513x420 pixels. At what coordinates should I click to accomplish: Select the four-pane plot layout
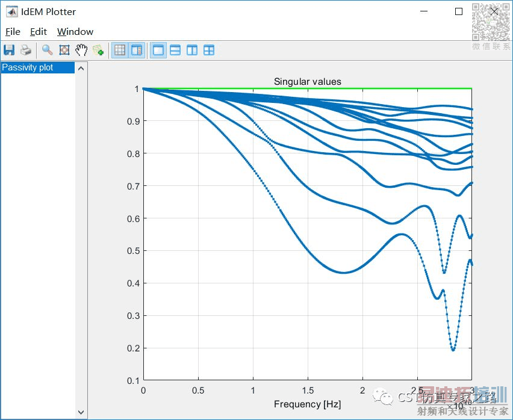point(209,51)
